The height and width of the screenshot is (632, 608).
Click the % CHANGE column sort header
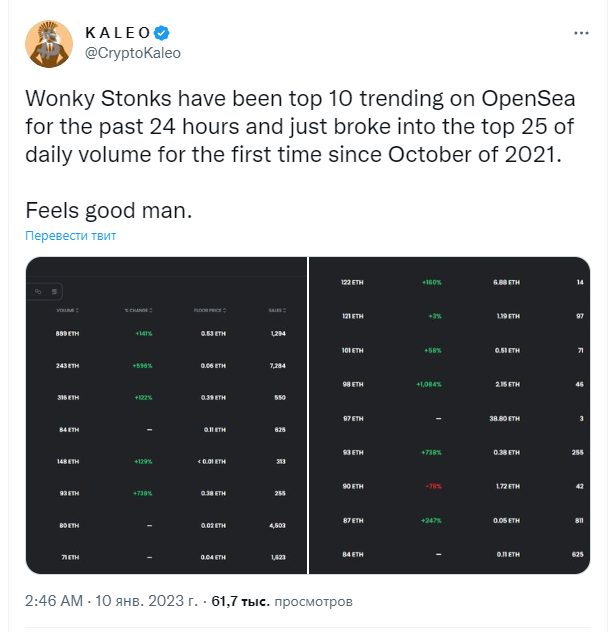138,310
